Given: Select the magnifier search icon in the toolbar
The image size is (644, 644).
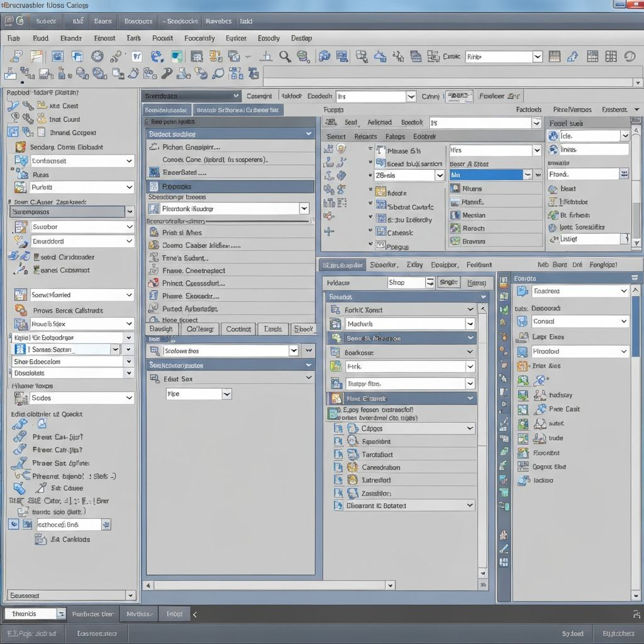Looking at the screenshot, I should 284,56.
